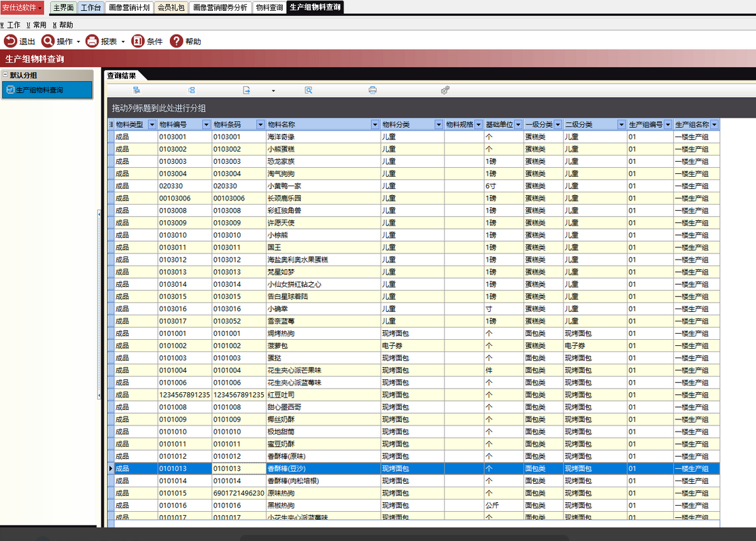Select the 查询结果 tab
Image resolution: width=756 pixels, height=541 pixels.
pyautogui.click(x=122, y=75)
